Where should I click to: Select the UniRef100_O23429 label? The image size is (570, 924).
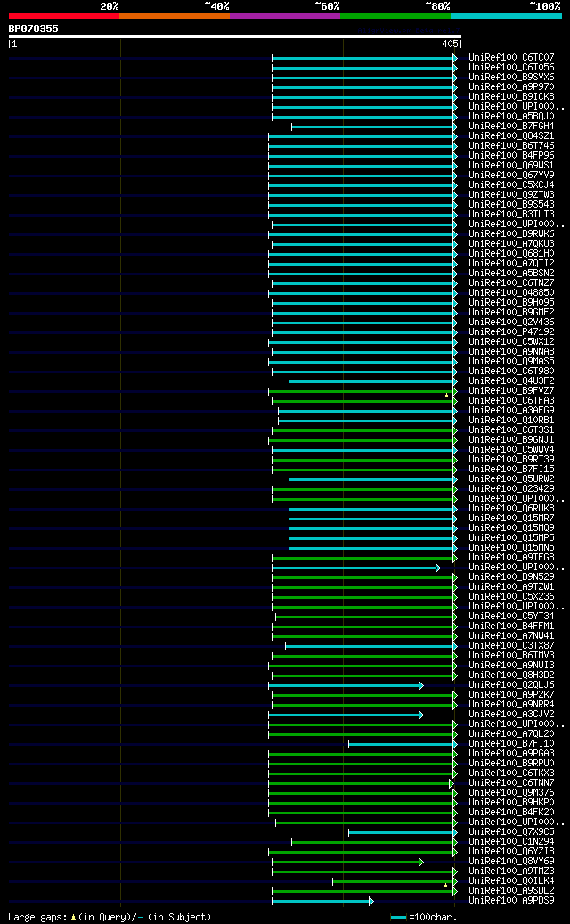pos(511,489)
